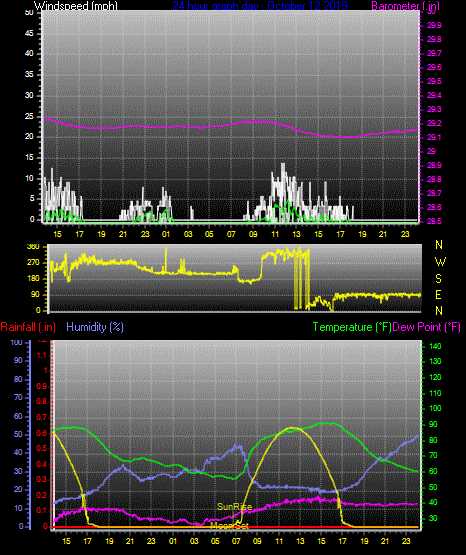Click the '180' wind direction degree value
This screenshot has height=555, width=466.
(33, 279)
